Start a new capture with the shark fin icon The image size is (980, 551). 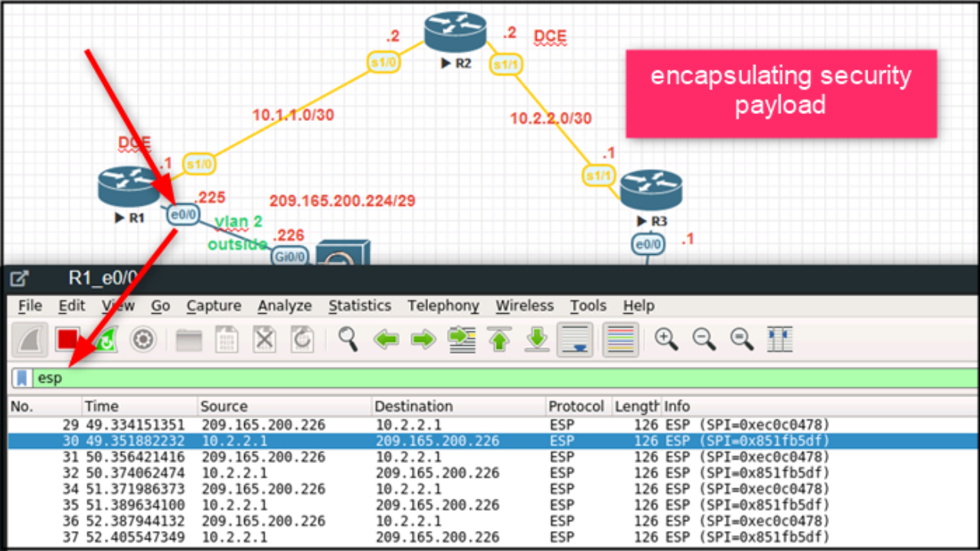(x=31, y=339)
